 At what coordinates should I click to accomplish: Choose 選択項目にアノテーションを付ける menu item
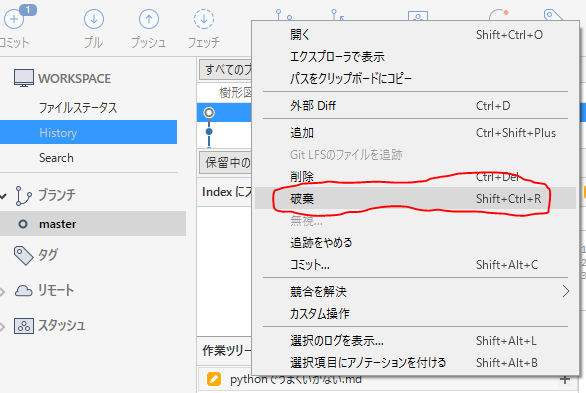coord(416,362)
